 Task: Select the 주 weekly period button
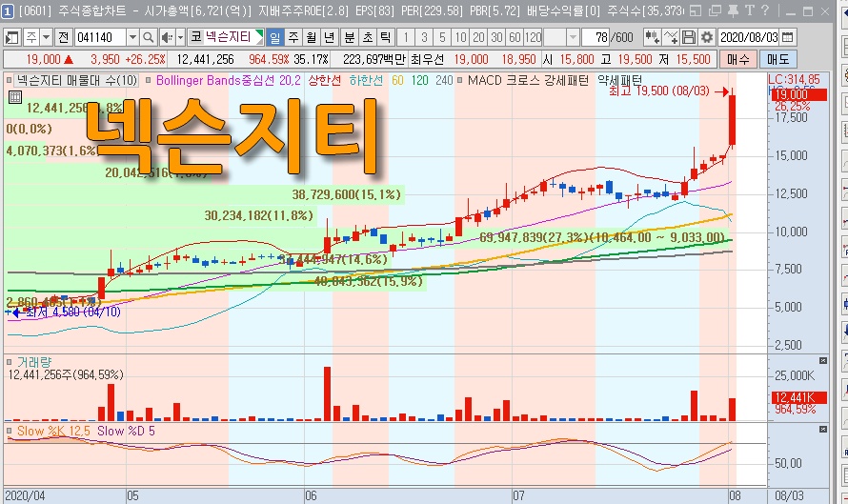pyautogui.click(x=293, y=37)
